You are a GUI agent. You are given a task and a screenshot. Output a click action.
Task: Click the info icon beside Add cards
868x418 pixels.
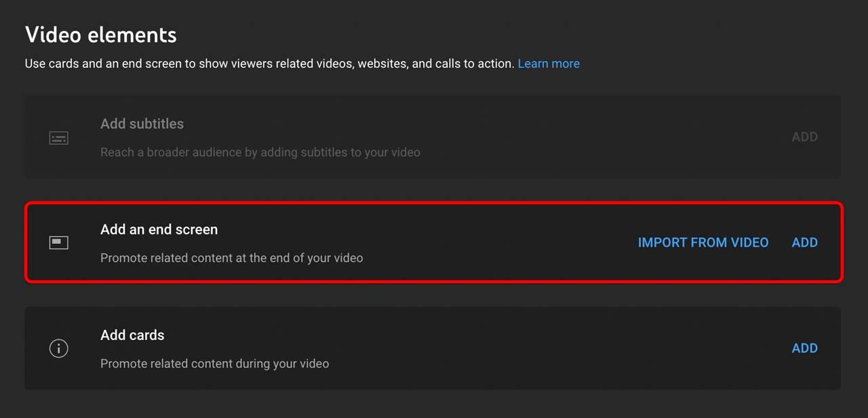59,348
